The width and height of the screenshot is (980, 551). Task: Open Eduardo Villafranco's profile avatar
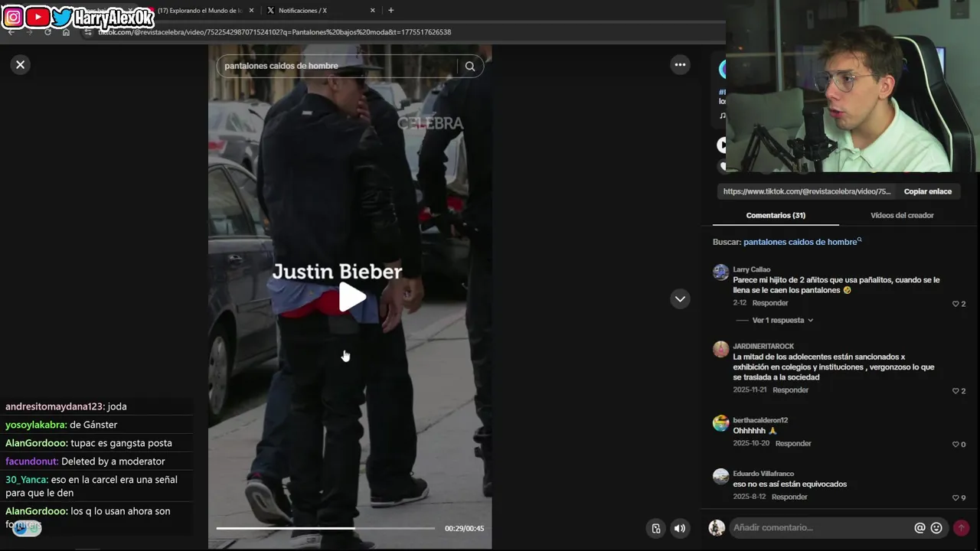[720, 477]
